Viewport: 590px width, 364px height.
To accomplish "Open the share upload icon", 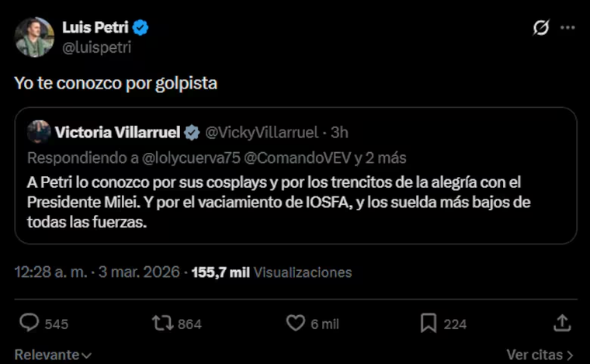I will (563, 323).
